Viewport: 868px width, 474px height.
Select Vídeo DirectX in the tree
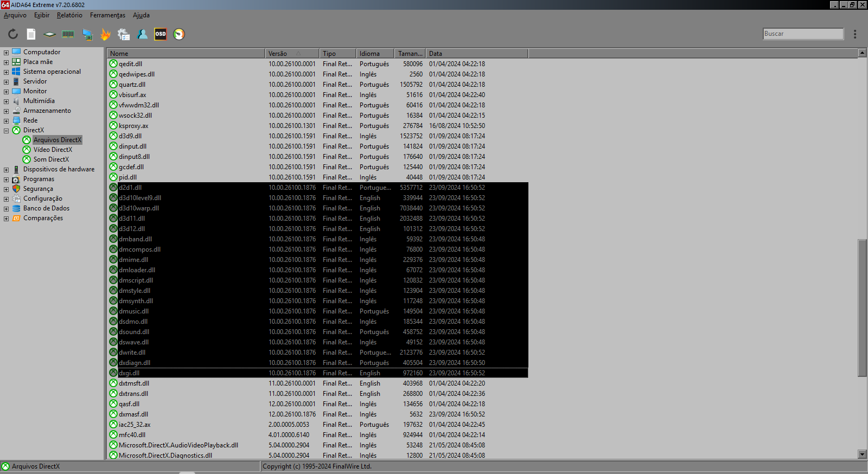coord(53,150)
